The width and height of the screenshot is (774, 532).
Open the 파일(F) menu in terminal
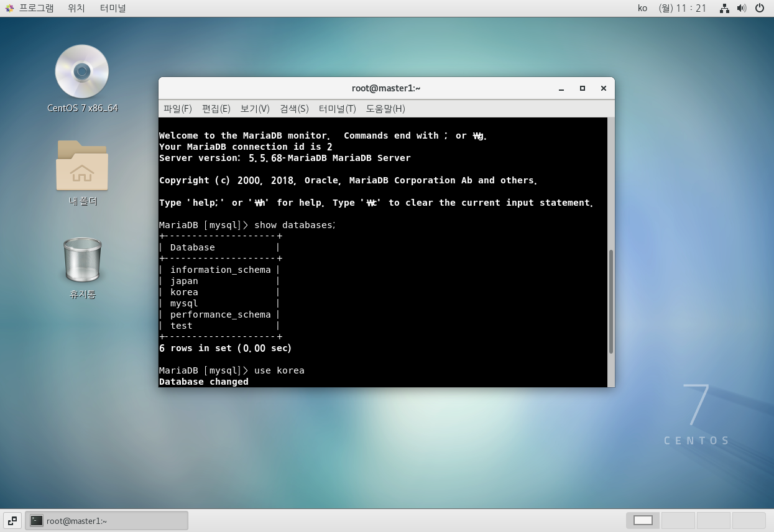(178, 109)
